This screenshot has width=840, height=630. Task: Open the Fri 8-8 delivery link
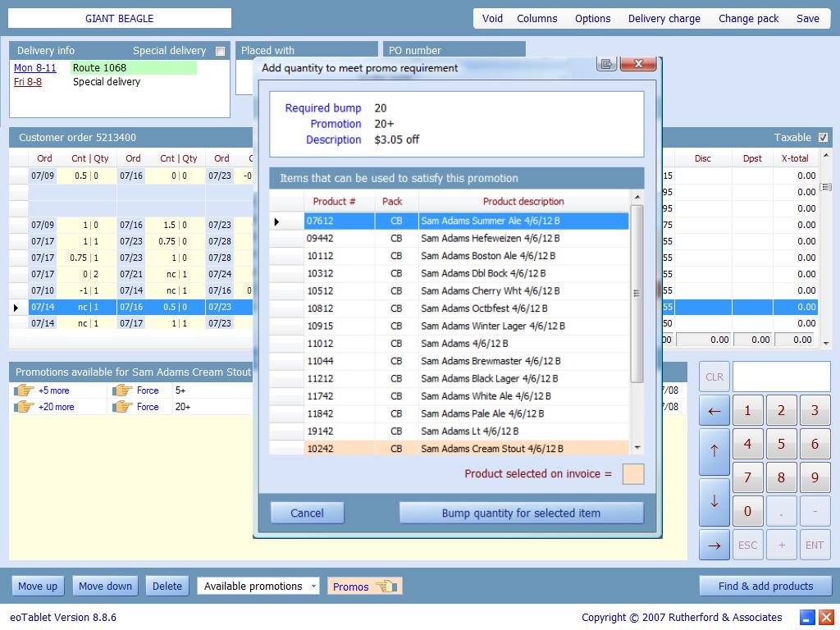tap(28, 82)
